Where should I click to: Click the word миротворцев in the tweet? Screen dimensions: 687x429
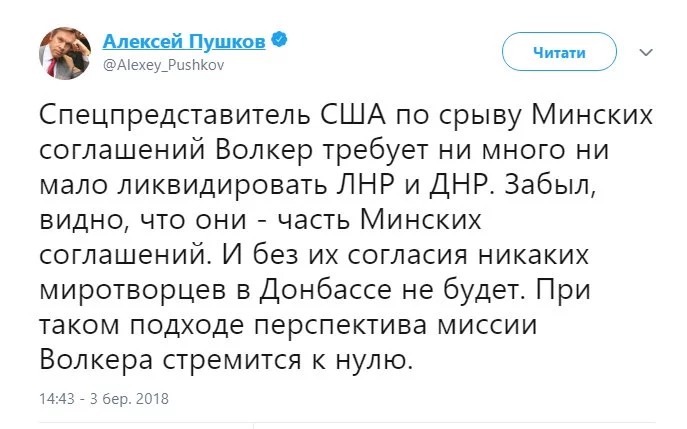click(135, 291)
